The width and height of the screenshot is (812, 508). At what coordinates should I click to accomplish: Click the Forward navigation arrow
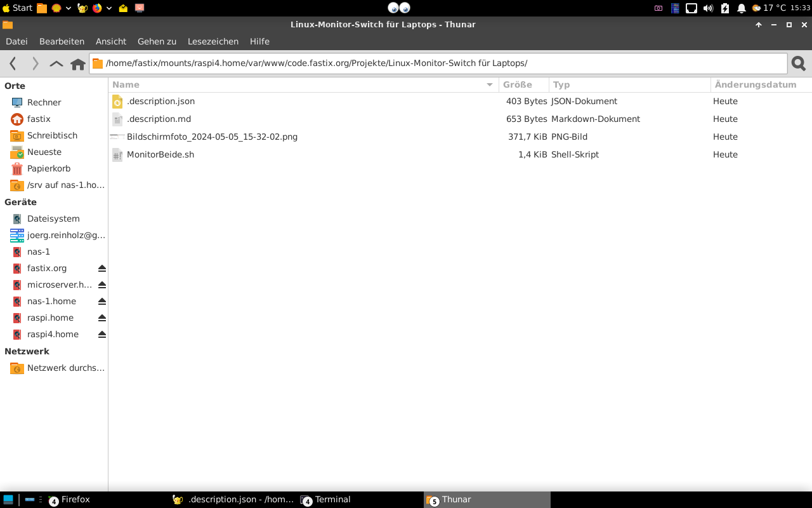[x=36, y=63]
